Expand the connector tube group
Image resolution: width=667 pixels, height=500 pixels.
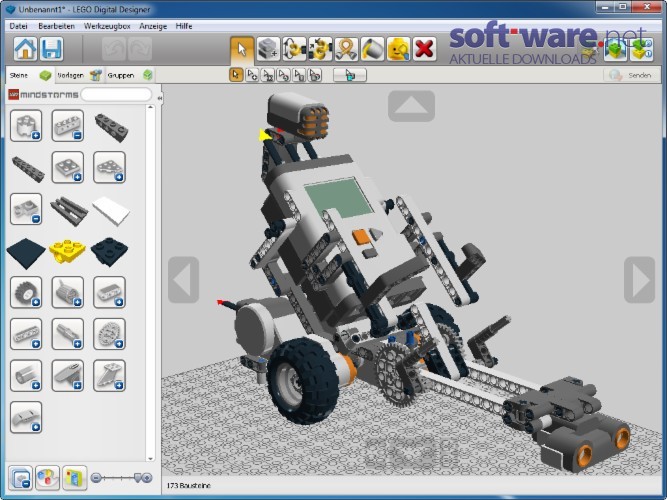pyautogui.click(x=26, y=376)
